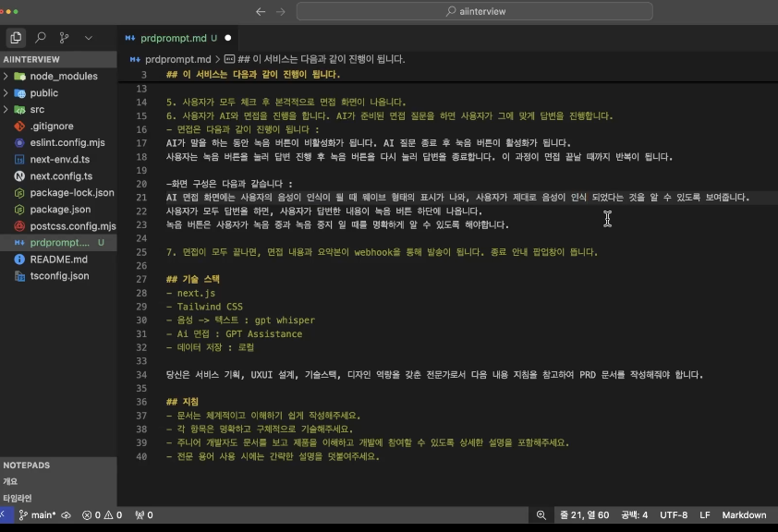Go back with the left arrow
Image resolution: width=778 pixels, height=532 pixels.
point(261,11)
